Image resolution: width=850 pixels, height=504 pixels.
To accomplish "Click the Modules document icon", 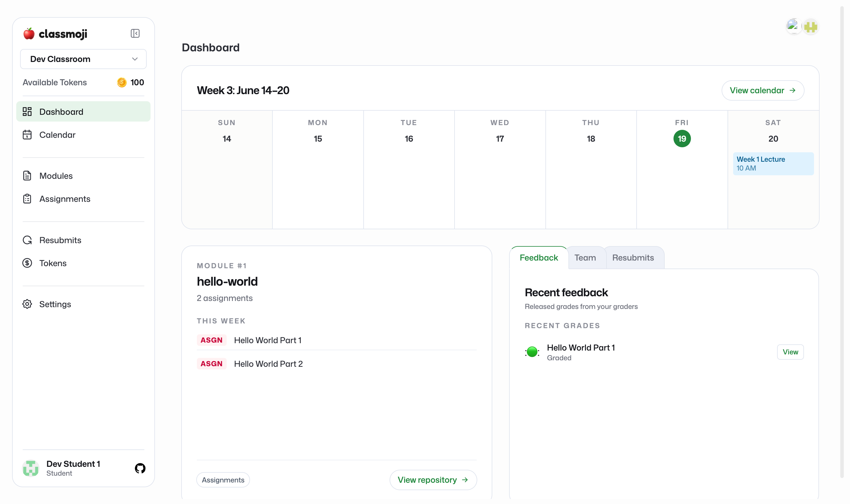I will tap(27, 176).
